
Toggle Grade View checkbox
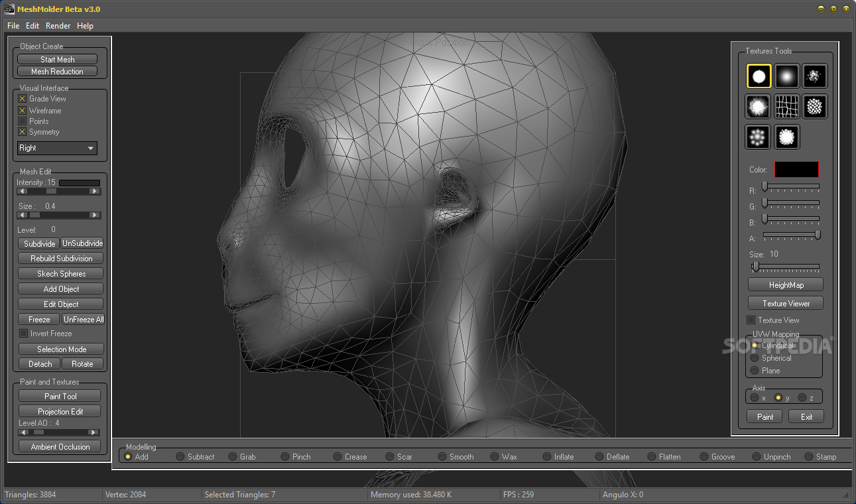[22, 99]
